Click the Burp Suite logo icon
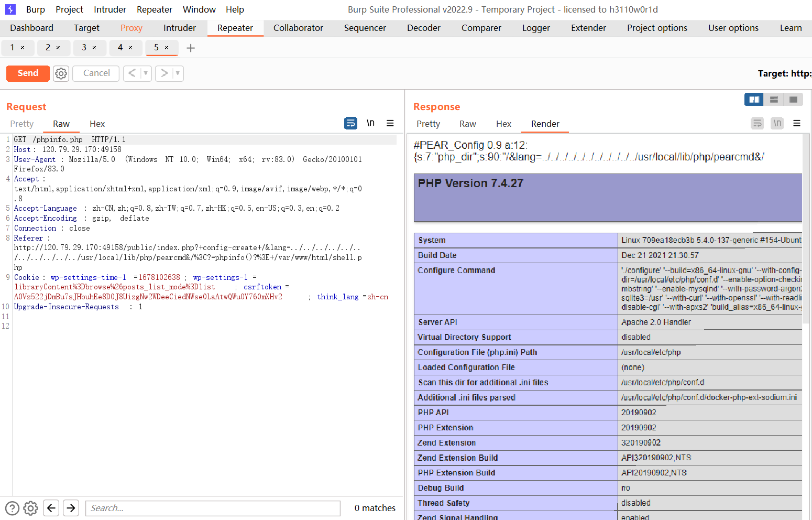The width and height of the screenshot is (812, 520). pyautogui.click(x=10, y=9)
